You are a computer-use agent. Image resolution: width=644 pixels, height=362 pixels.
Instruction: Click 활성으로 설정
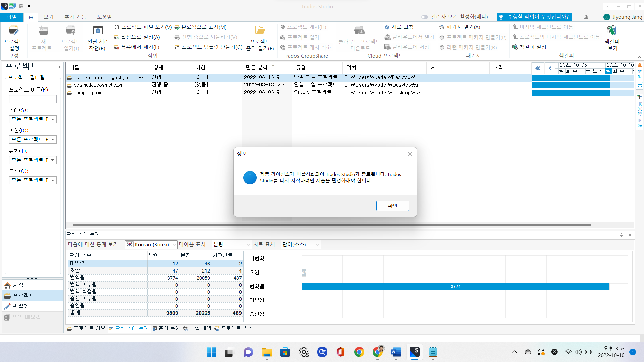(x=137, y=37)
